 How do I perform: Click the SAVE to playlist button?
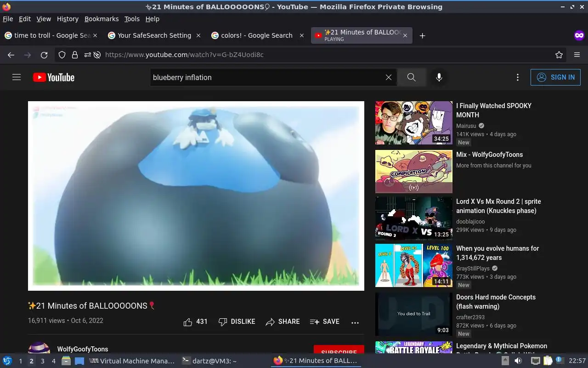pos(324,322)
